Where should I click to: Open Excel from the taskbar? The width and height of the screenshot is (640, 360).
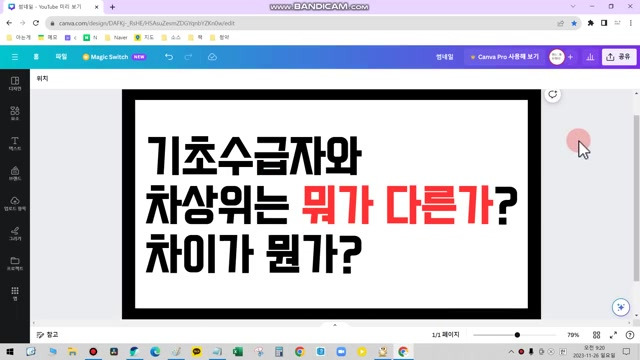pyautogui.click(x=238, y=351)
